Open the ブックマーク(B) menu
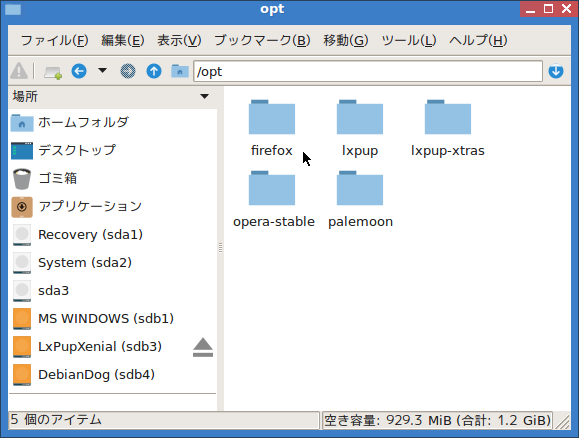Image resolution: width=579 pixels, height=438 pixels. (262, 40)
